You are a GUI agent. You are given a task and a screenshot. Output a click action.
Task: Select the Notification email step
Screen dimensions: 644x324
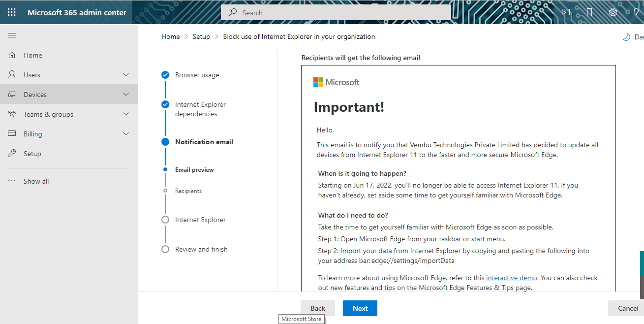pos(204,142)
